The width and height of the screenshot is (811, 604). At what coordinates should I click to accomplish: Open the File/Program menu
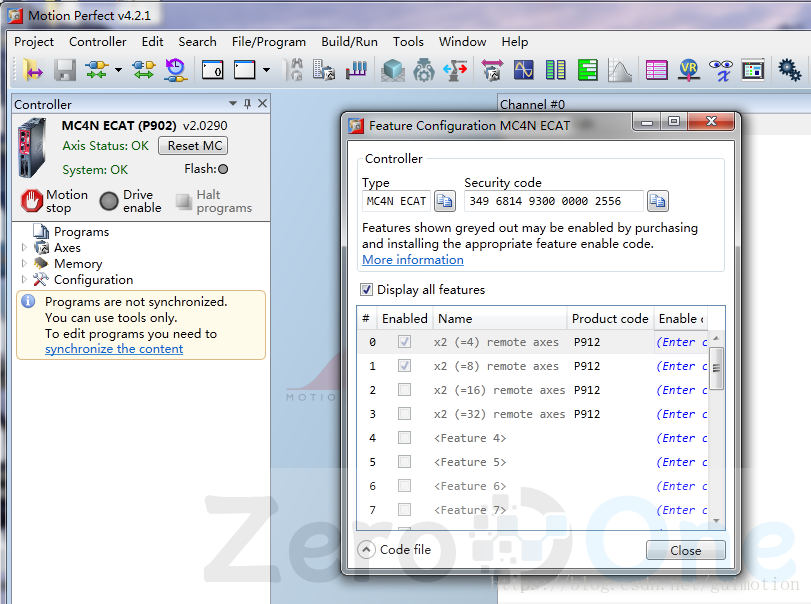pos(269,42)
